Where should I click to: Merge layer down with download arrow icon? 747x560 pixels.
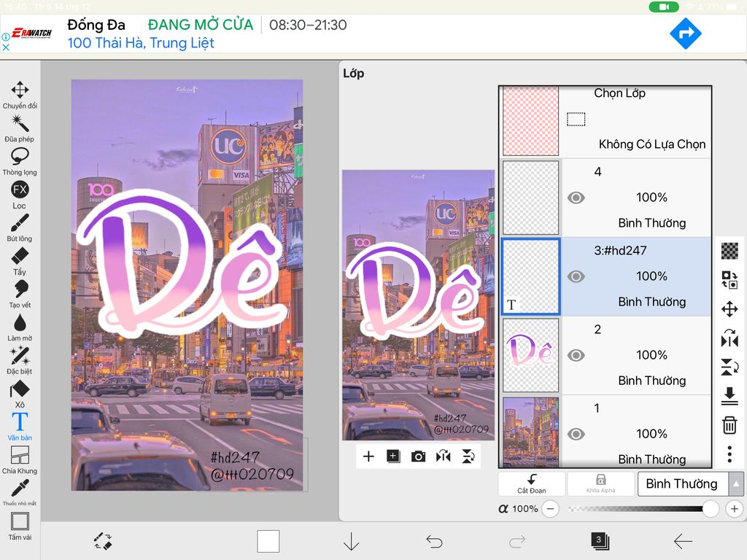pos(729,396)
